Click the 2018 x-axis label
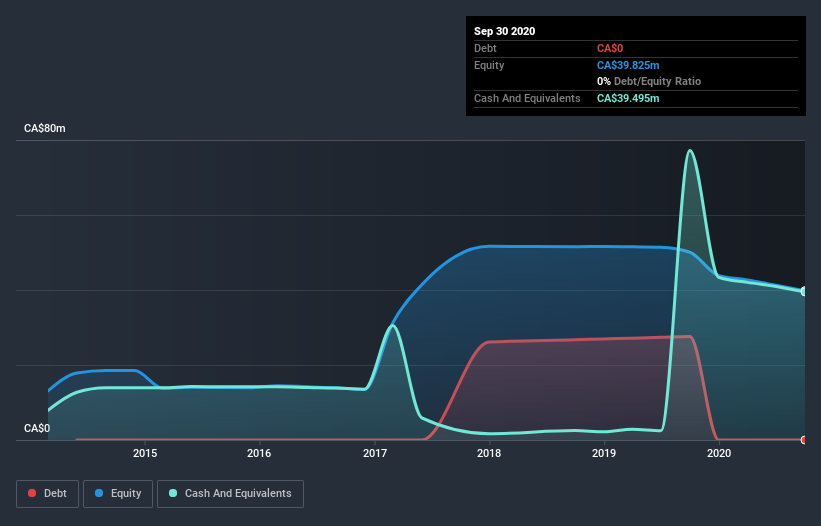821x526 pixels. coord(489,453)
